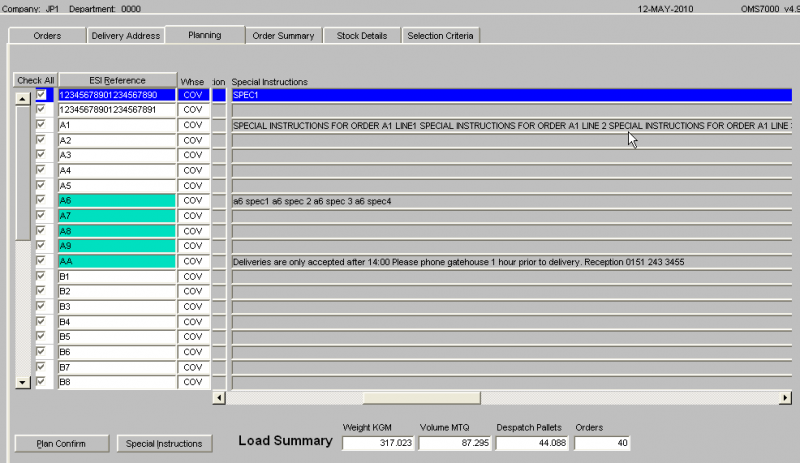Toggle checkbox for order A2
The height and width of the screenshot is (463, 800).
tap(41, 140)
